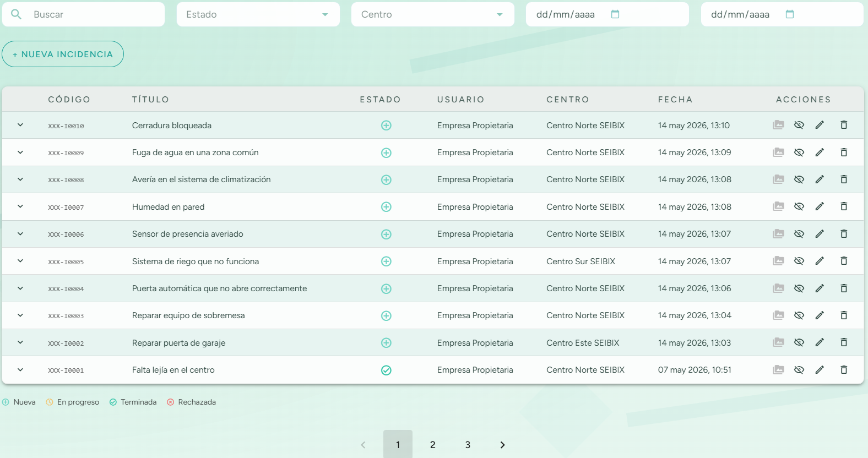Click the Terminada status icon for XXX-I0001
Viewport: 868px width, 458px height.
click(386, 370)
